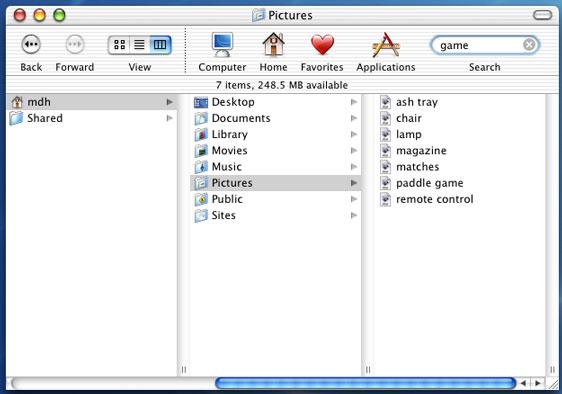Image resolution: width=562 pixels, height=394 pixels.
Task: Go to the Home folder icon
Action: pos(273,45)
